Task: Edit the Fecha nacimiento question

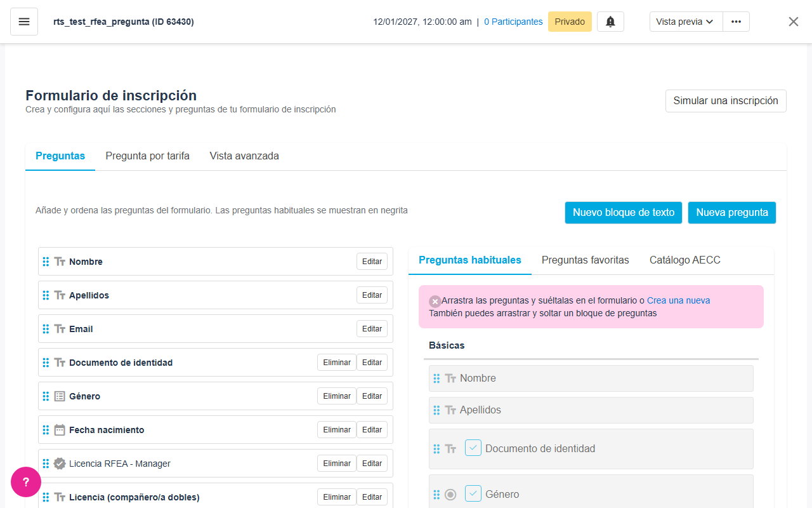Action: (x=372, y=430)
